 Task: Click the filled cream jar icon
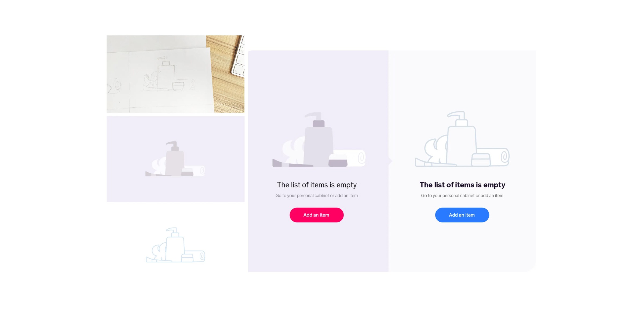point(338,160)
